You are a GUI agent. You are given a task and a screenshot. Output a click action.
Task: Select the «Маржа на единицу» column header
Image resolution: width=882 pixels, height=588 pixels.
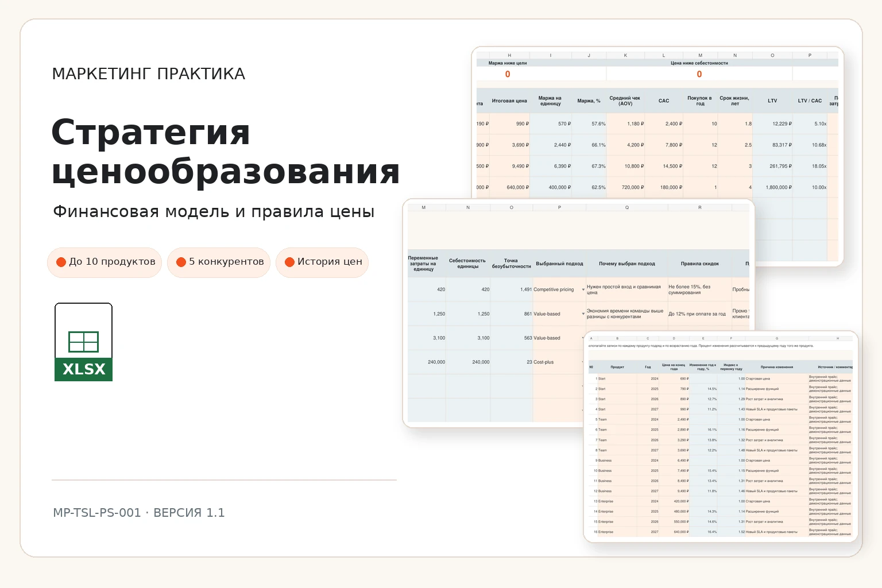tap(550, 101)
